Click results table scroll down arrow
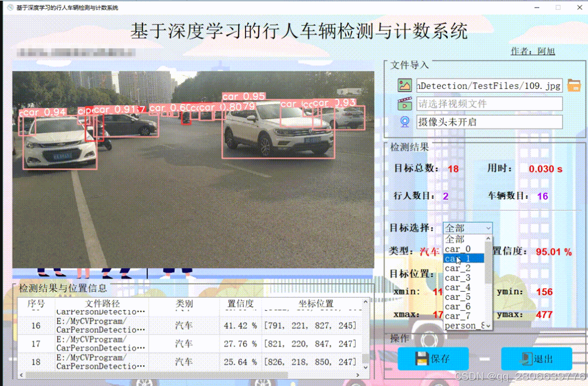Screen dimensions: 588x386 [x=366, y=367]
